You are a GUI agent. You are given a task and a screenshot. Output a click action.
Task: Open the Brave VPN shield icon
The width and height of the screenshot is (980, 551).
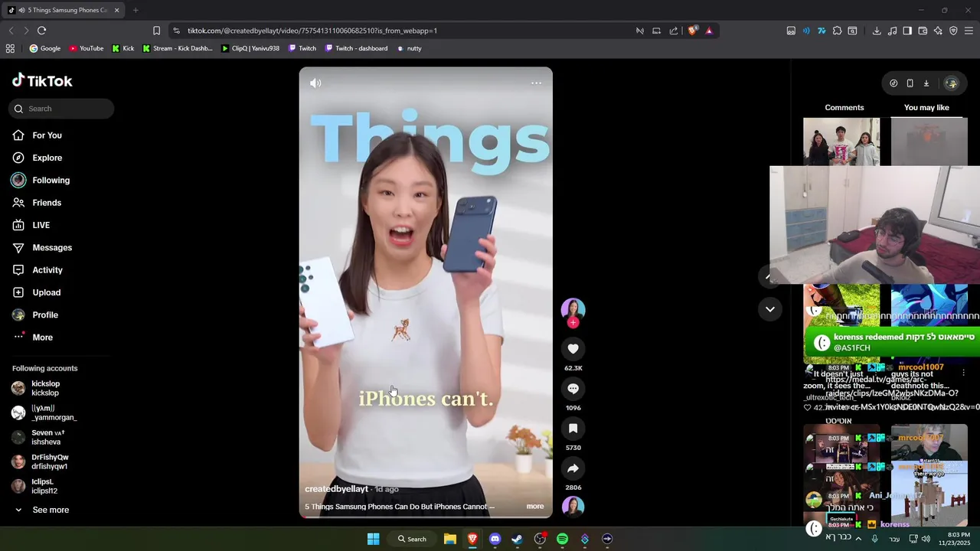pos(953,31)
